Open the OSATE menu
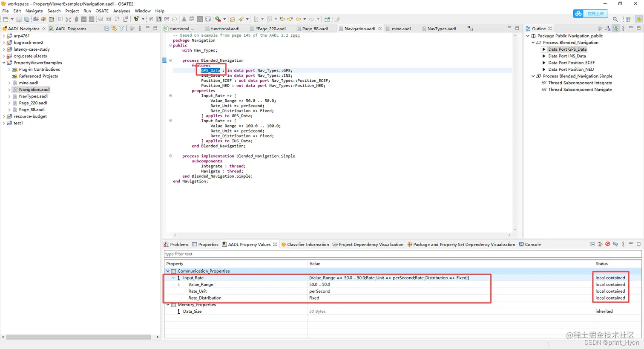The width and height of the screenshot is (644, 349). click(x=102, y=11)
